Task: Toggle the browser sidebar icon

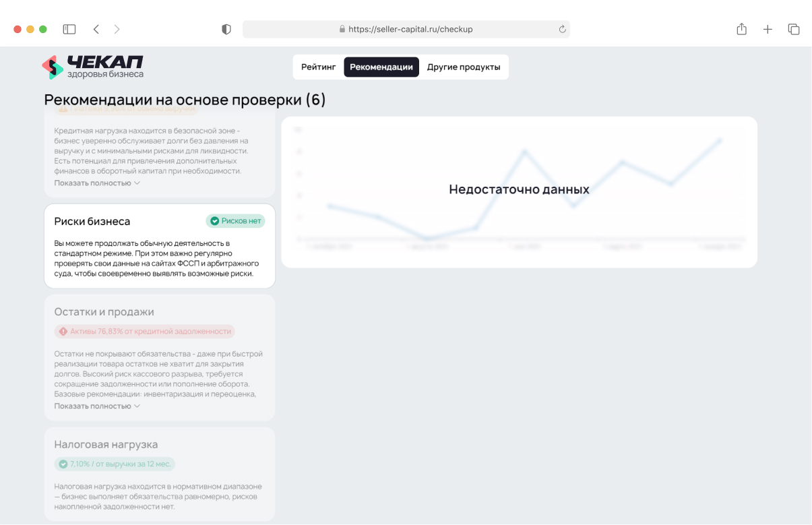Action: [69, 29]
